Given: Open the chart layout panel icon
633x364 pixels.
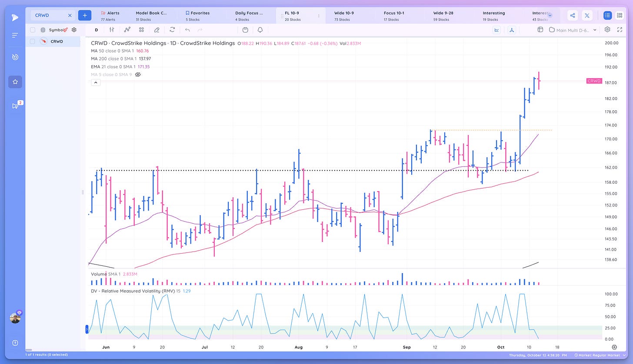Looking at the screenshot, I should [540, 30].
